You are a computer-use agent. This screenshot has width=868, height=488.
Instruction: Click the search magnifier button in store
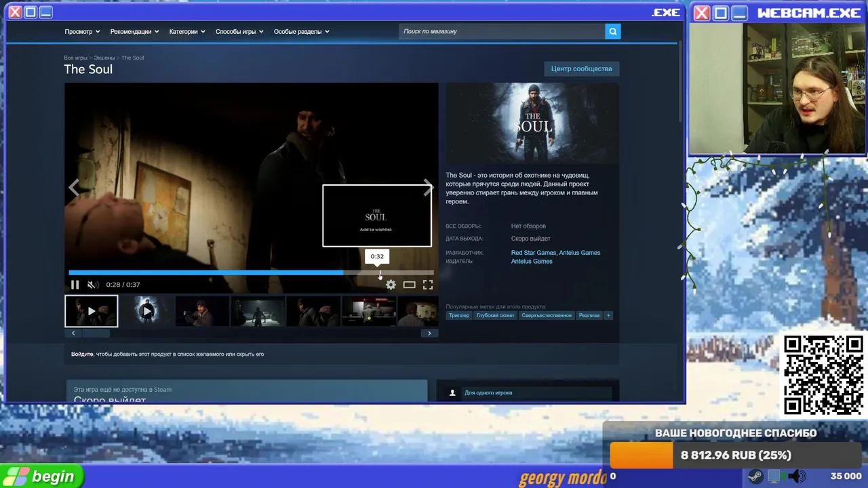tap(612, 31)
